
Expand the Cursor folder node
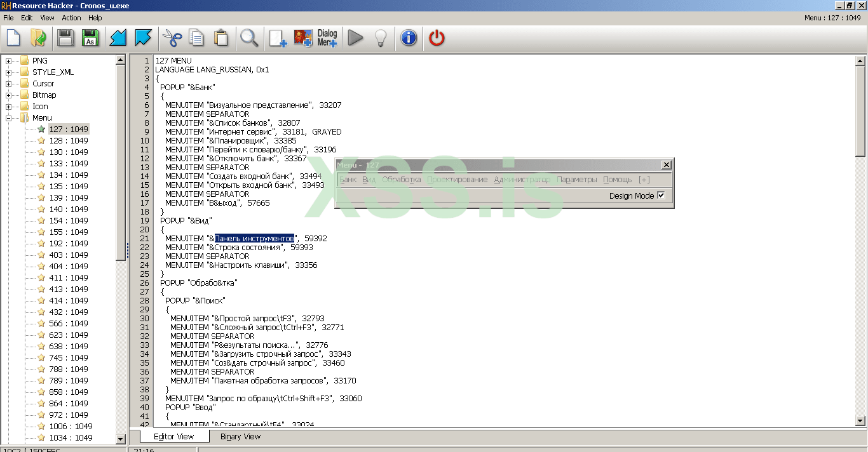click(x=8, y=84)
